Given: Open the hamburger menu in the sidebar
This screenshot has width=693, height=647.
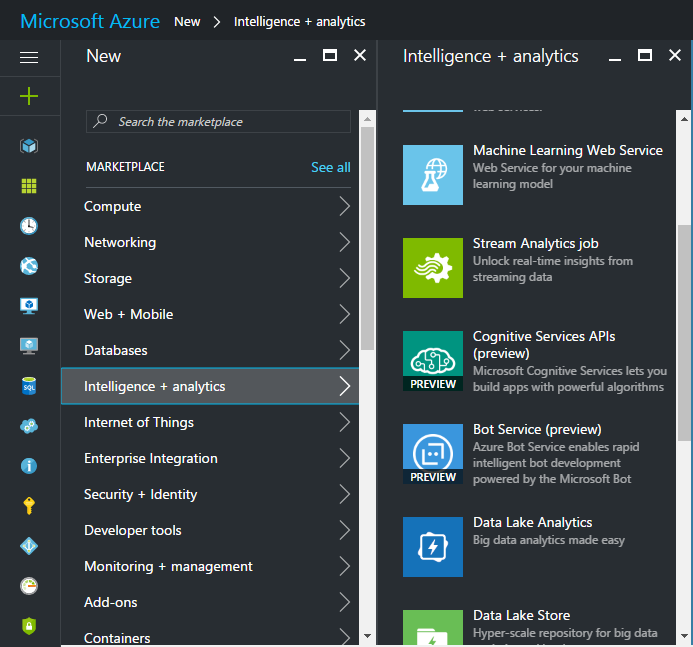Looking at the screenshot, I should tap(29, 58).
